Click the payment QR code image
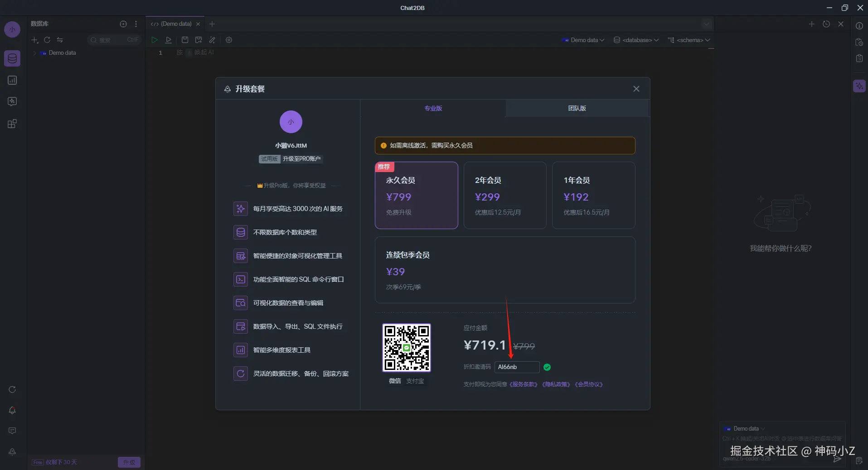This screenshot has width=868, height=470. [407, 348]
